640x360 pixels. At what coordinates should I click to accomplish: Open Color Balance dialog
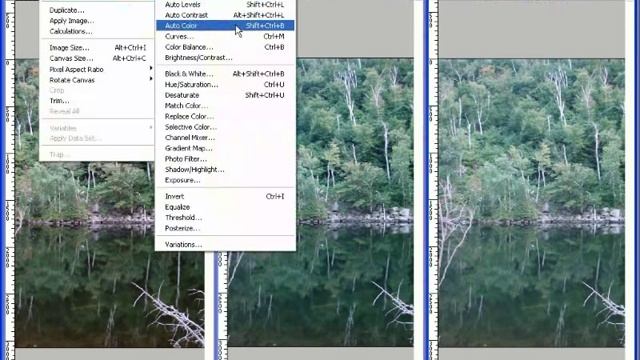coord(225,47)
